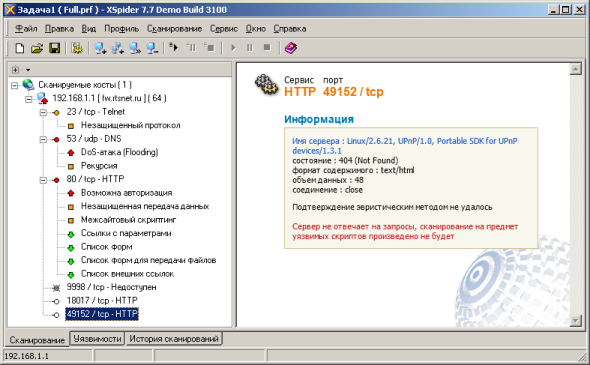Minimize the XSpider window

point(554,10)
